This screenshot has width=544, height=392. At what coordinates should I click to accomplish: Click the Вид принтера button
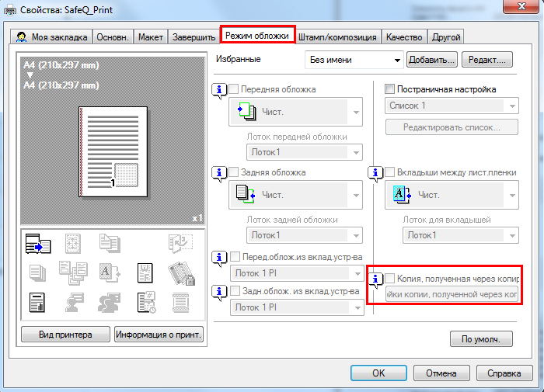tap(65, 335)
